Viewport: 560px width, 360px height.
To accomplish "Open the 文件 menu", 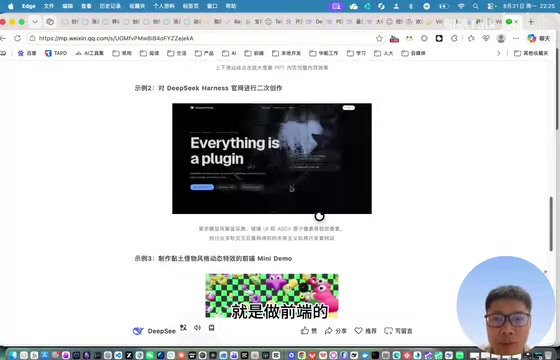I will (49, 6).
